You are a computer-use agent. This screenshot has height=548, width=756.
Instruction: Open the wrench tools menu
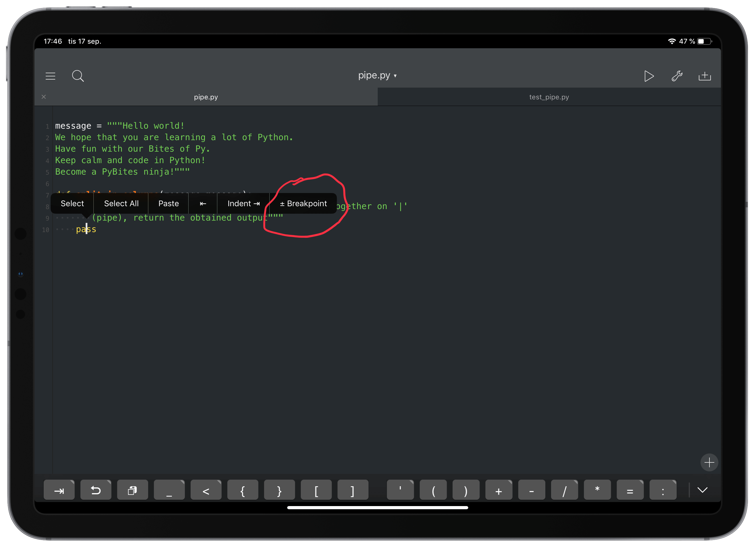pyautogui.click(x=677, y=76)
